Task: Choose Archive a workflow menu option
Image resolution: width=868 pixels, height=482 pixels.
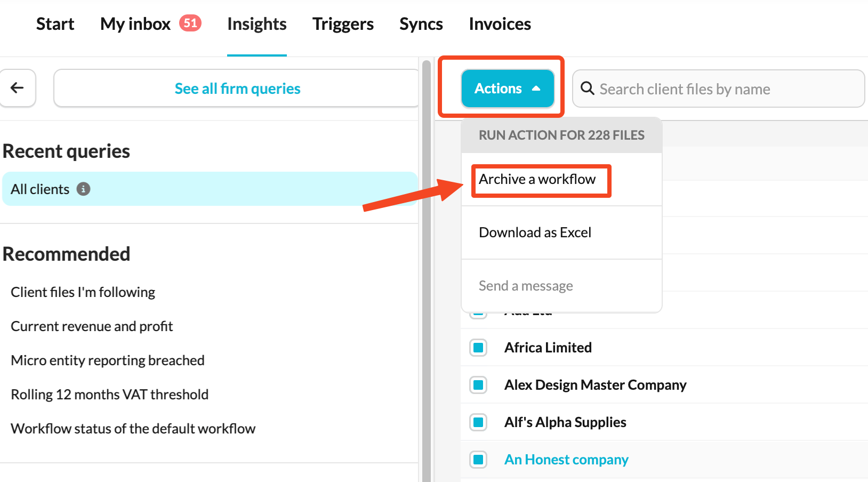Action: click(x=537, y=180)
